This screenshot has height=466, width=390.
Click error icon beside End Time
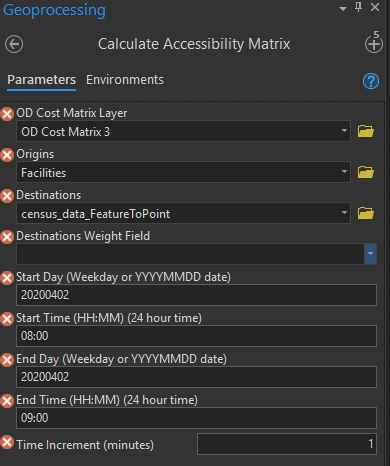pyautogui.click(x=7, y=401)
